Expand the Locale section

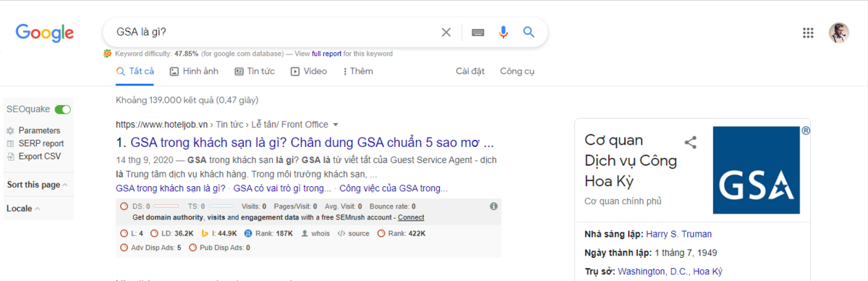pyautogui.click(x=23, y=209)
